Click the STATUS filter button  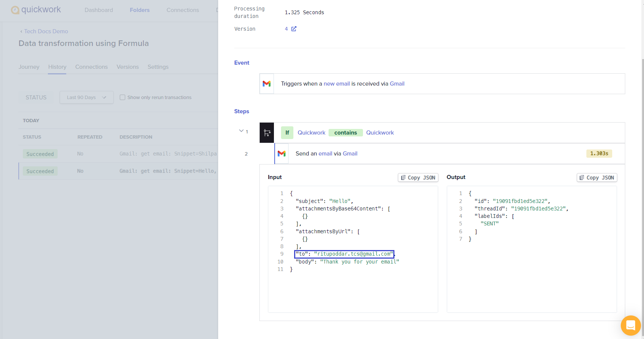36,98
